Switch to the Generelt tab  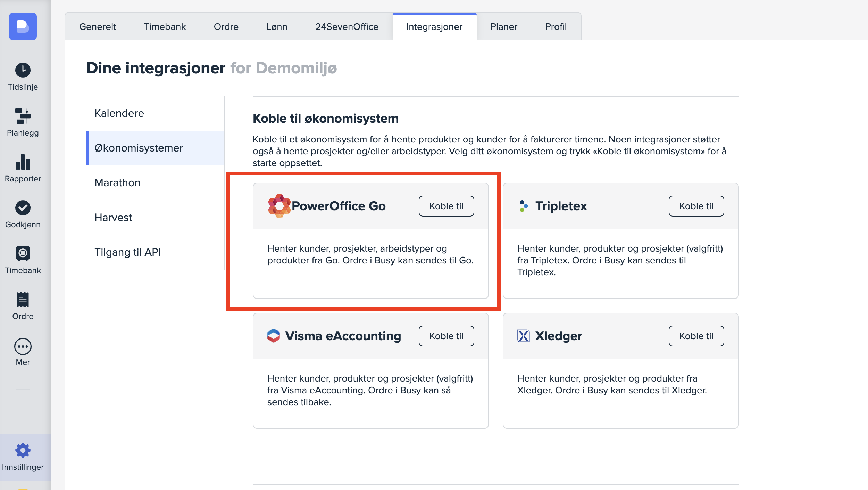click(98, 27)
